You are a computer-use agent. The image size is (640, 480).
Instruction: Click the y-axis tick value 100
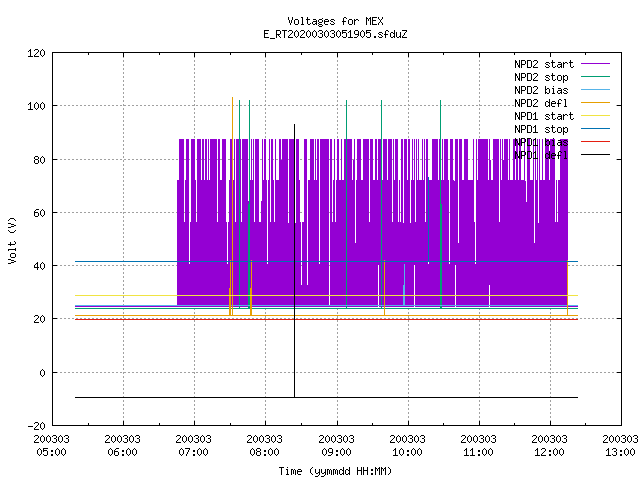pyautogui.click(x=36, y=106)
